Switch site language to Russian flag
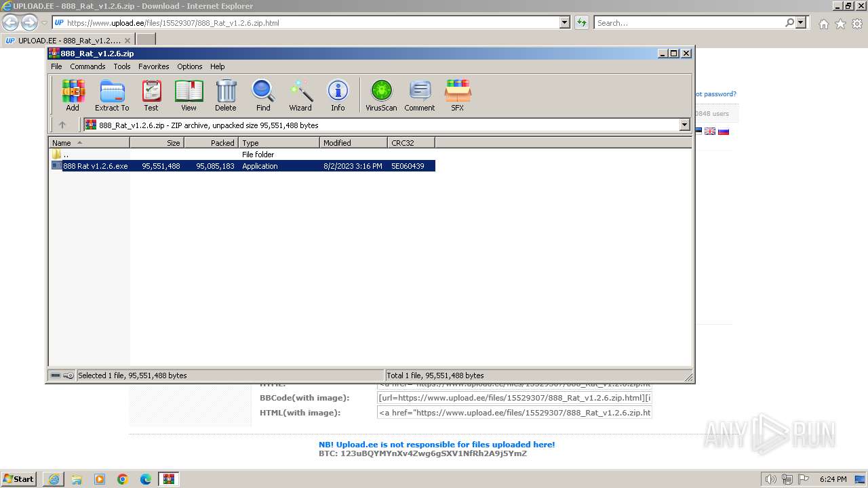Viewport: 868px width, 488px height. 724,131
